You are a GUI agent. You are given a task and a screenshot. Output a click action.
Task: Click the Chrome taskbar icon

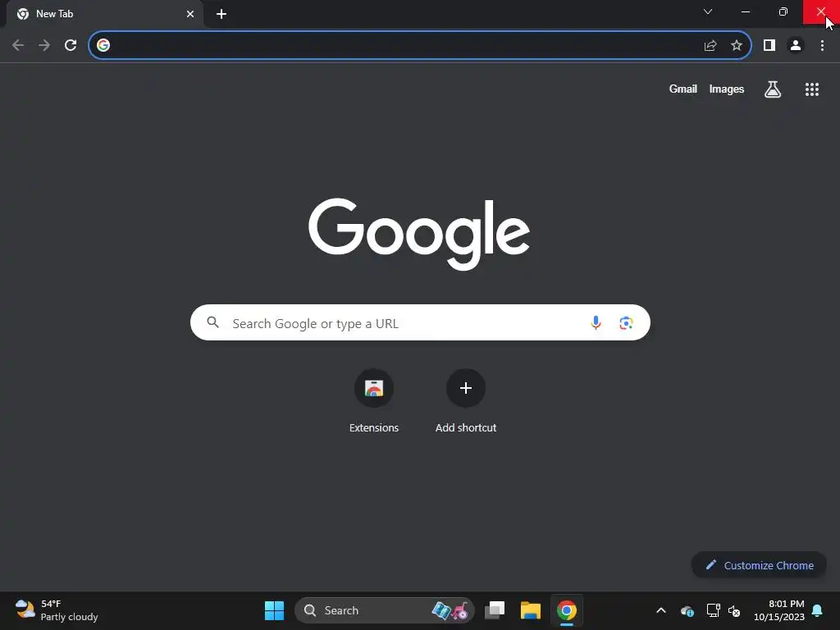(x=566, y=610)
